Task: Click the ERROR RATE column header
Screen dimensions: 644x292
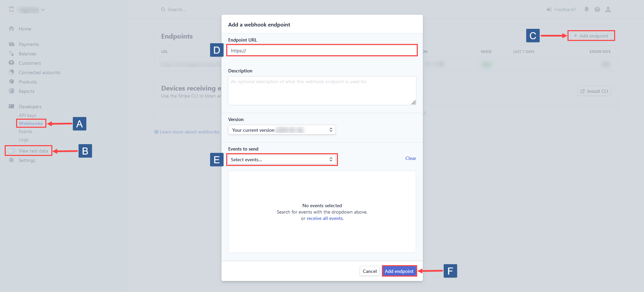Action: [x=600, y=52]
